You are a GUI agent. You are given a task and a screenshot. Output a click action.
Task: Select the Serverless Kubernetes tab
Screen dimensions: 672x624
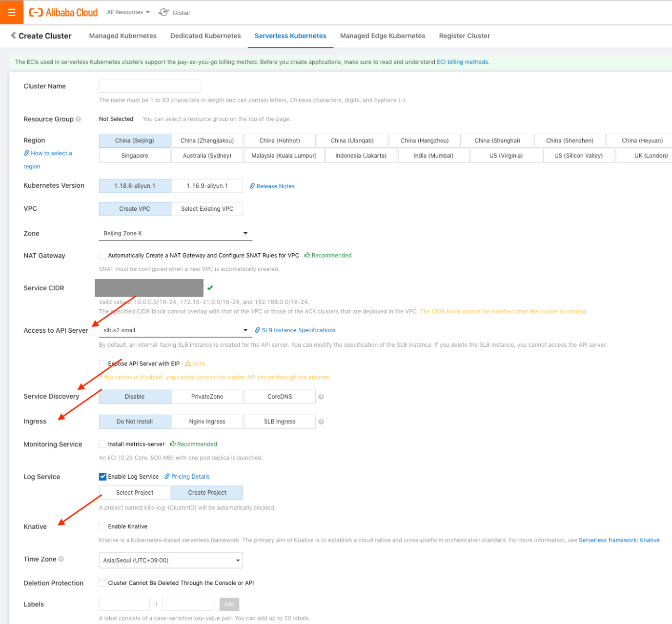click(x=290, y=36)
